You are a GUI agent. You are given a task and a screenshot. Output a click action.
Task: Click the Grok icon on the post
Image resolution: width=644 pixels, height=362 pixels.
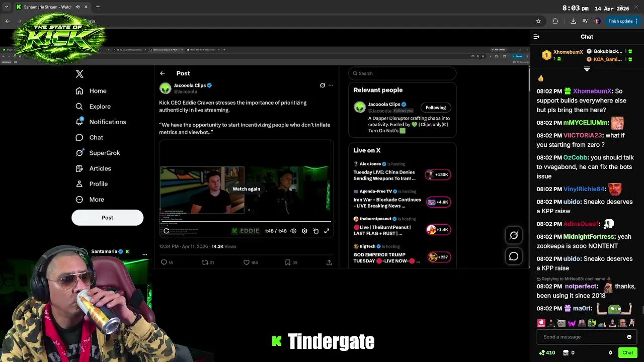[x=323, y=85]
